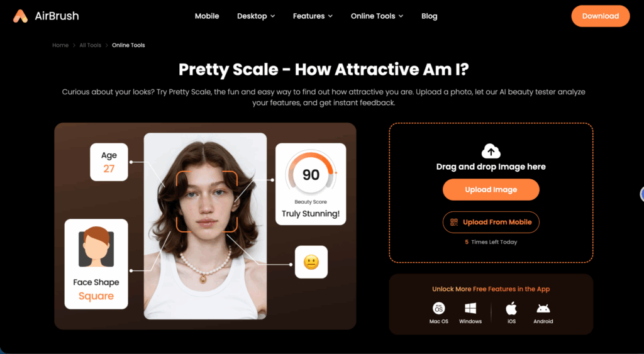Choose the iOS Apple icon
The image size is (644, 354).
coord(511,309)
